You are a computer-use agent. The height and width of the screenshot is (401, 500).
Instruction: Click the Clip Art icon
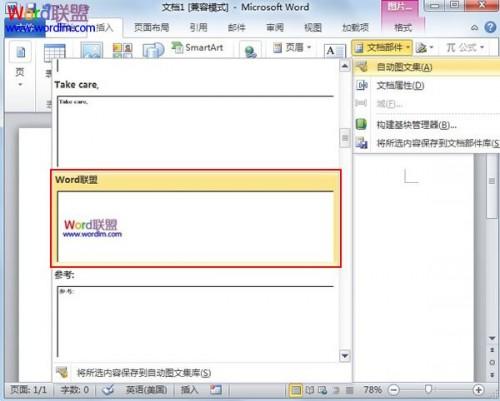coord(122,50)
